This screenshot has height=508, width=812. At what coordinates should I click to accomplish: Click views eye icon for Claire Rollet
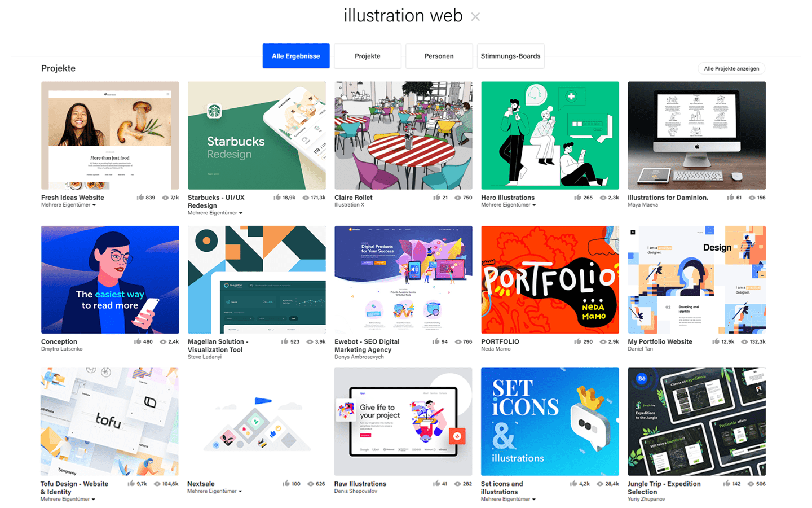pos(458,198)
